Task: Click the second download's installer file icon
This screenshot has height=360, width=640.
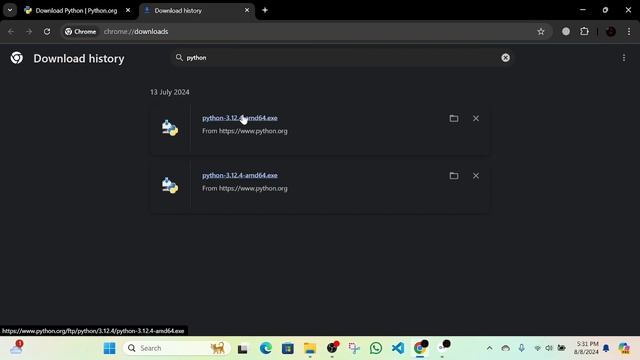Action: 169,185
